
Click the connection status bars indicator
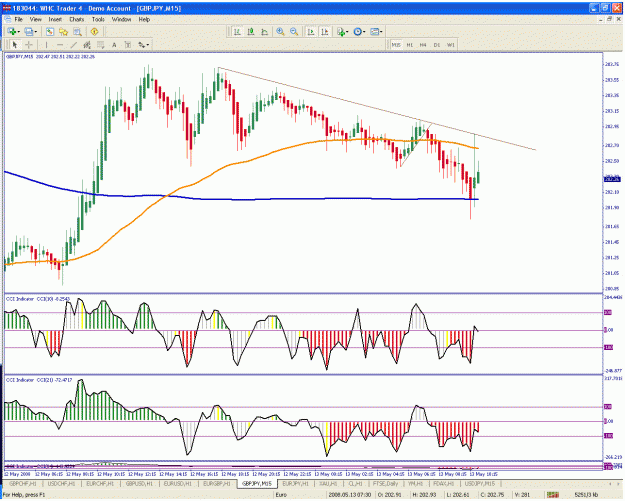point(553,495)
